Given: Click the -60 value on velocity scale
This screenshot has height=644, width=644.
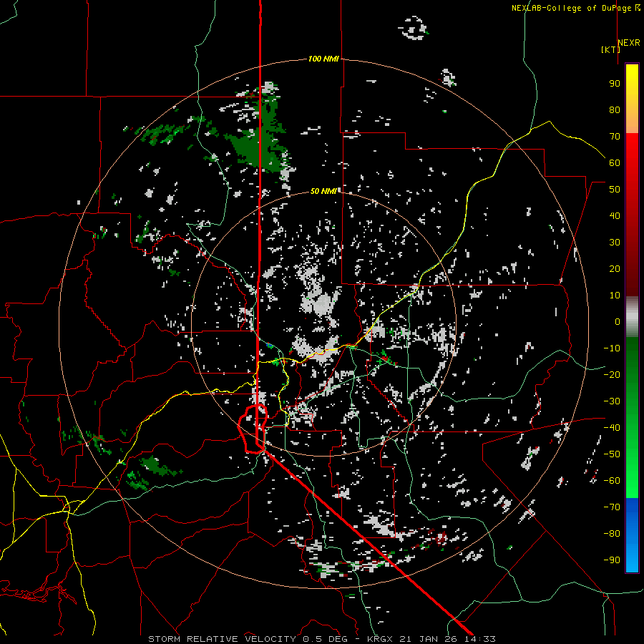Looking at the screenshot, I should click(612, 481).
